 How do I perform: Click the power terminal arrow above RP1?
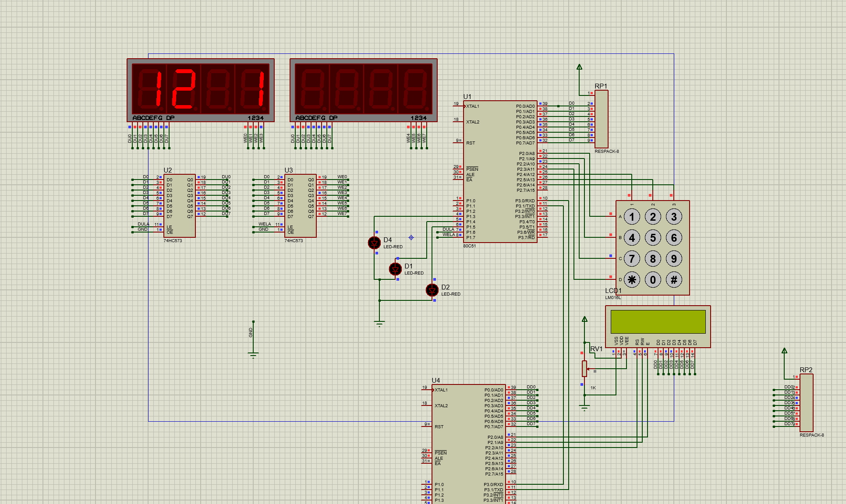(x=579, y=67)
